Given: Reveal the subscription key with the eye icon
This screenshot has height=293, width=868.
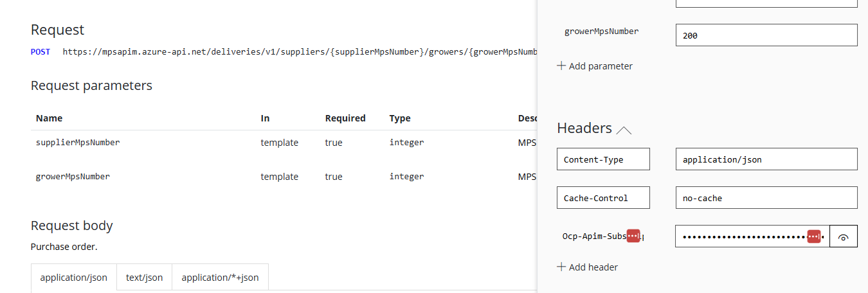Looking at the screenshot, I should click(844, 237).
